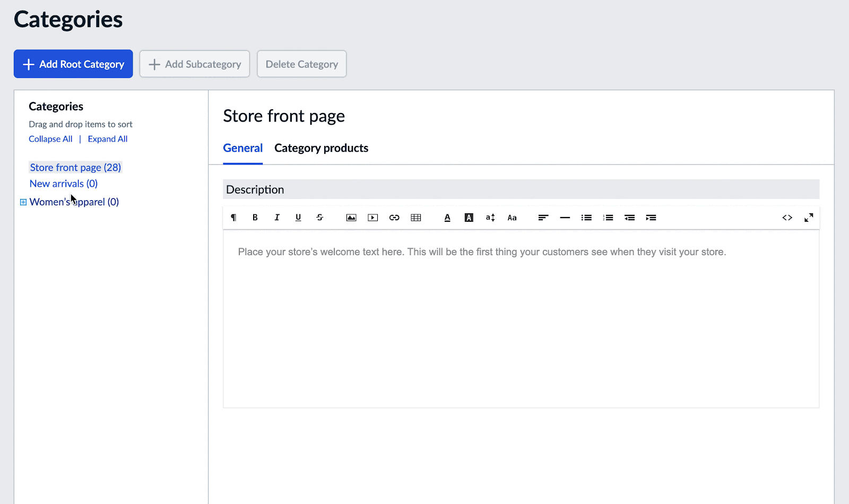Viewport: 849px width, 504px height.
Task: Apply strikethrough formatting
Action: [x=320, y=218]
